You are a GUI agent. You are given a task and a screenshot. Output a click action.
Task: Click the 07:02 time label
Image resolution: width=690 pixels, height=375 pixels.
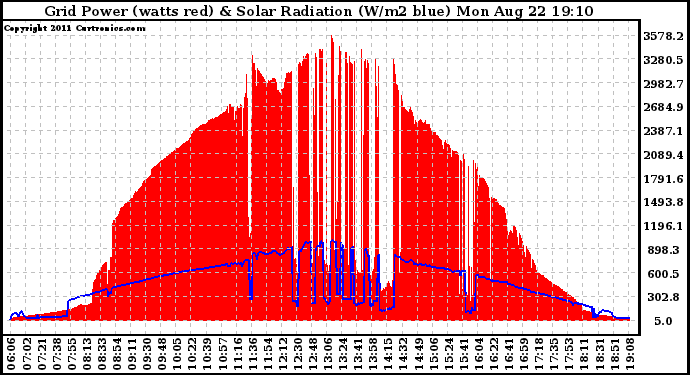[26, 354]
